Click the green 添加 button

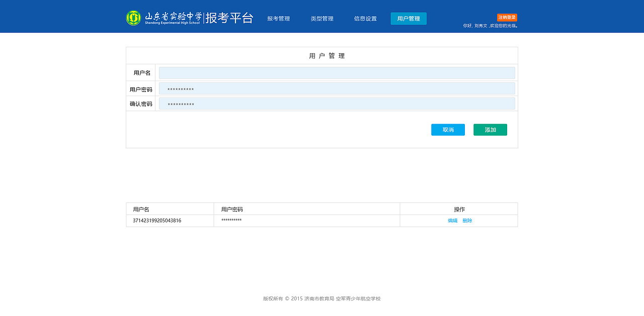[x=490, y=129]
